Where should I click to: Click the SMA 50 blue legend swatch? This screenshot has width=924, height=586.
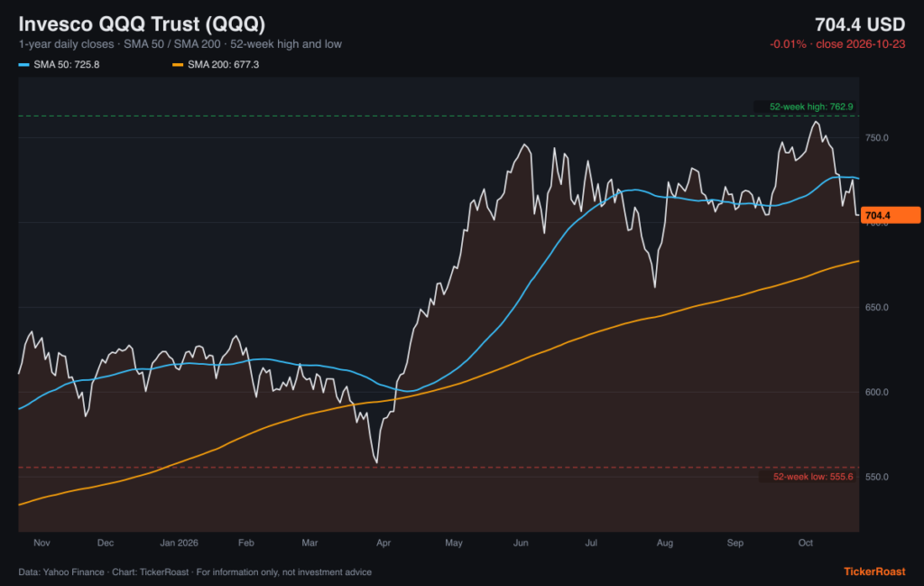pyautogui.click(x=23, y=65)
